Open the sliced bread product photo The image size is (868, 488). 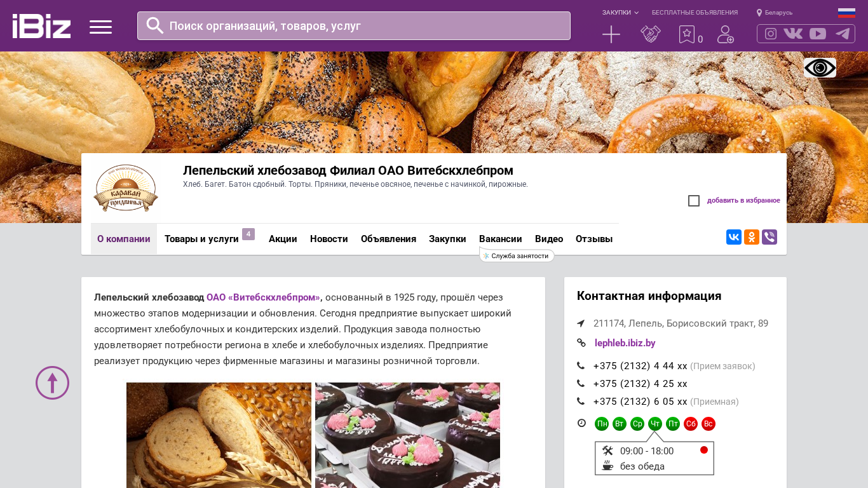click(219, 435)
